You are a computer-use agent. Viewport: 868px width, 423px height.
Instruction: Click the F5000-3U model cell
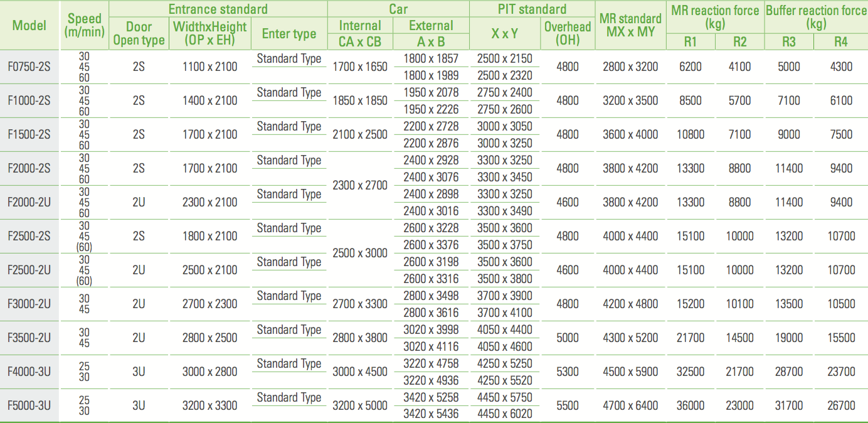tap(29, 405)
